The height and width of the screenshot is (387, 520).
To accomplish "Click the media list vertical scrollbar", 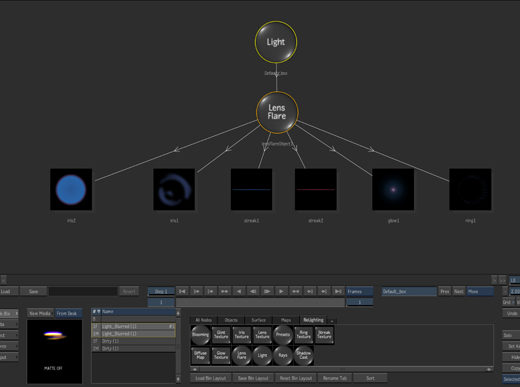I will 178,346.
